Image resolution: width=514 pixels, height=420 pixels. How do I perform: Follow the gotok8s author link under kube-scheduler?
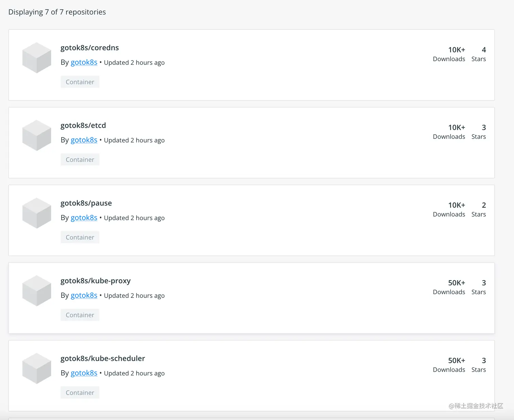84,373
